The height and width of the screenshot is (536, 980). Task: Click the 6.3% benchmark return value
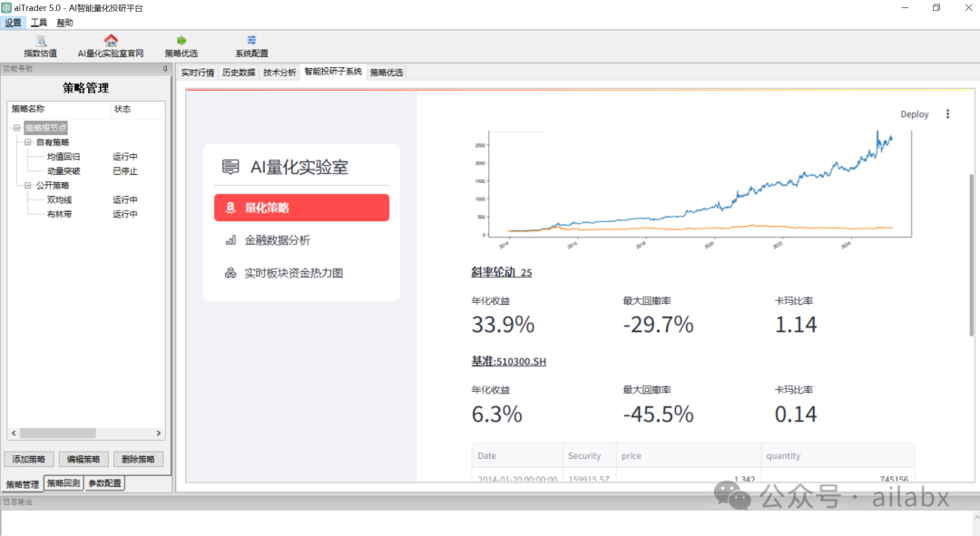coord(497,414)
